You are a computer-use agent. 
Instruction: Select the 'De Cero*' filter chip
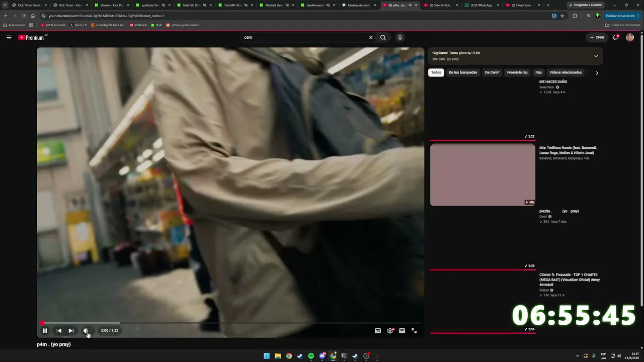coord(492,72)
